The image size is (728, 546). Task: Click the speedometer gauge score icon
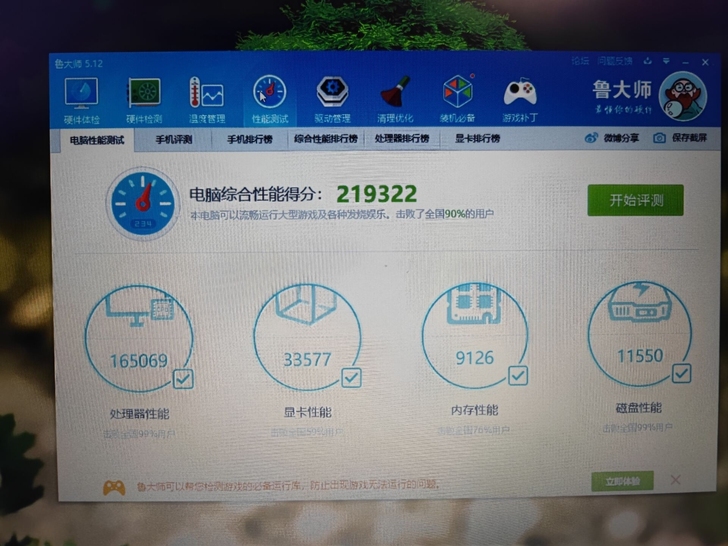143,203
